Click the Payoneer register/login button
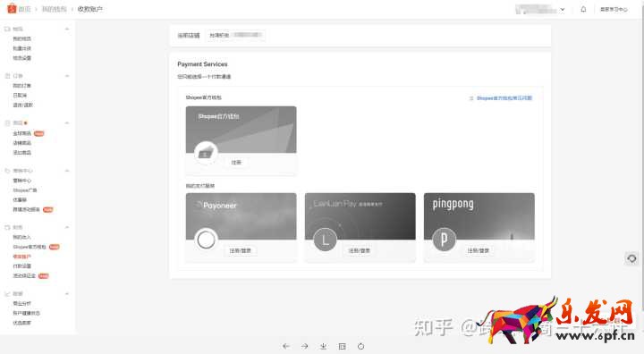This screenshot has height=354, width=644. pyautogui.click(x=241, y=250)
